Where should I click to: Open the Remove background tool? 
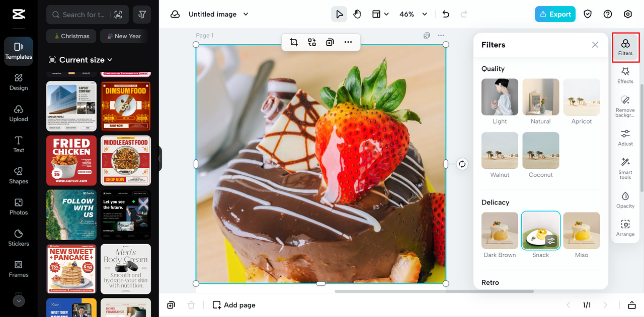tap(625, 106)
